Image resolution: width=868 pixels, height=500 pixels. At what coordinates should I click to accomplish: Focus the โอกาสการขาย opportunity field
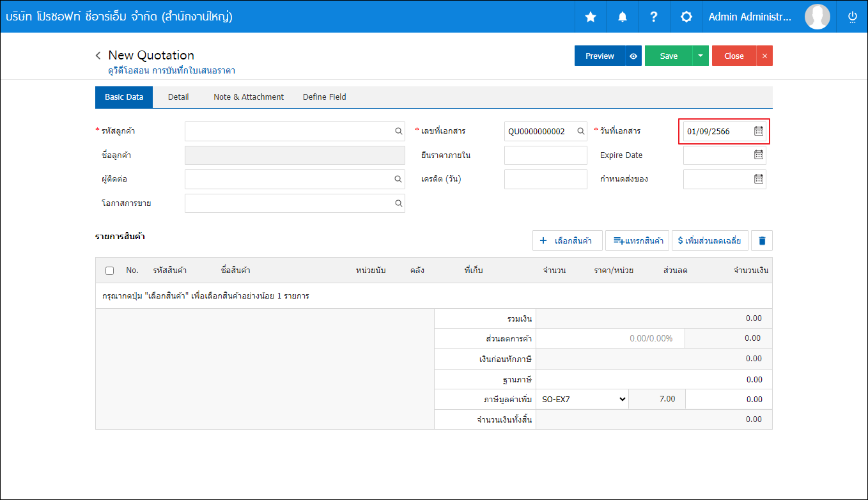[295, 203]
